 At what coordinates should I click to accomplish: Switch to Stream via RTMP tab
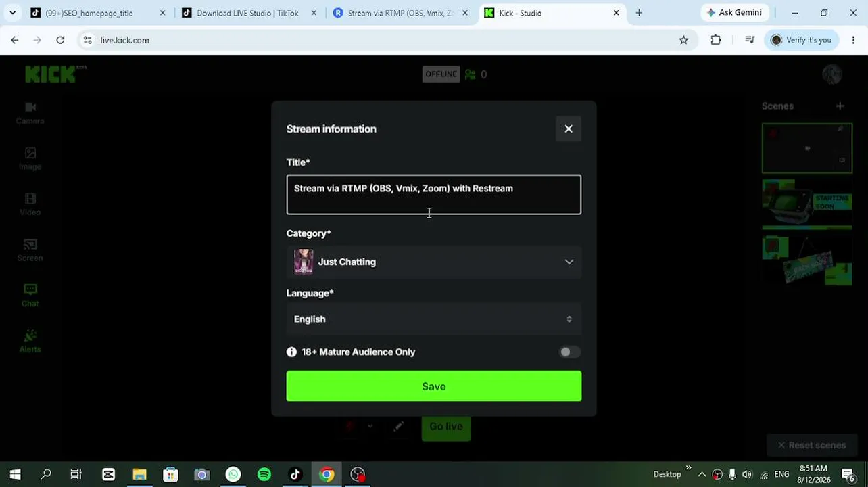pos(400,13)
